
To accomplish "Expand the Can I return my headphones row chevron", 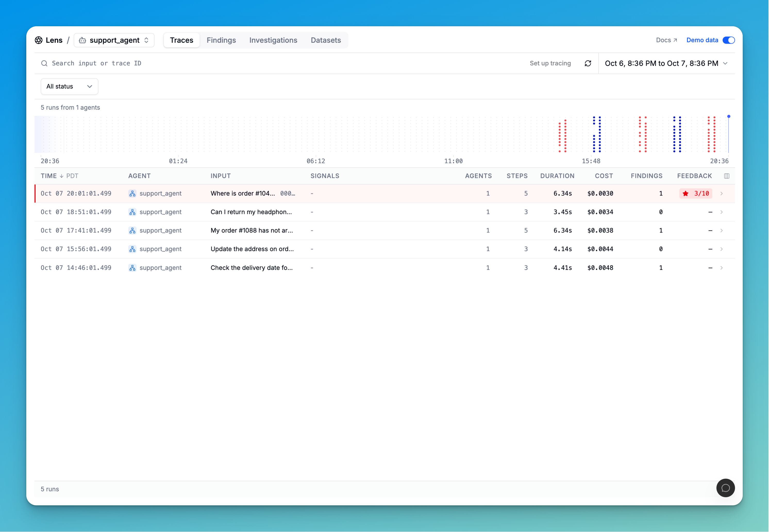I will [721, 212].
